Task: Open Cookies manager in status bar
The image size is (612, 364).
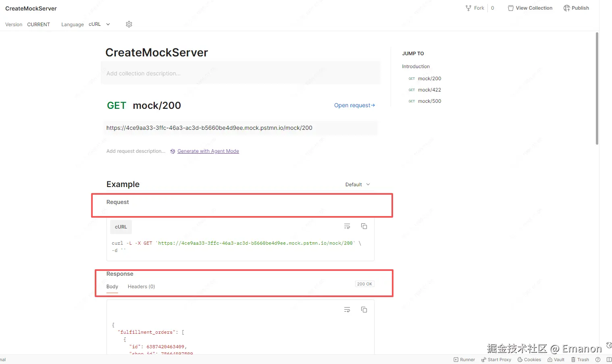Action: (x=529, y=360)
